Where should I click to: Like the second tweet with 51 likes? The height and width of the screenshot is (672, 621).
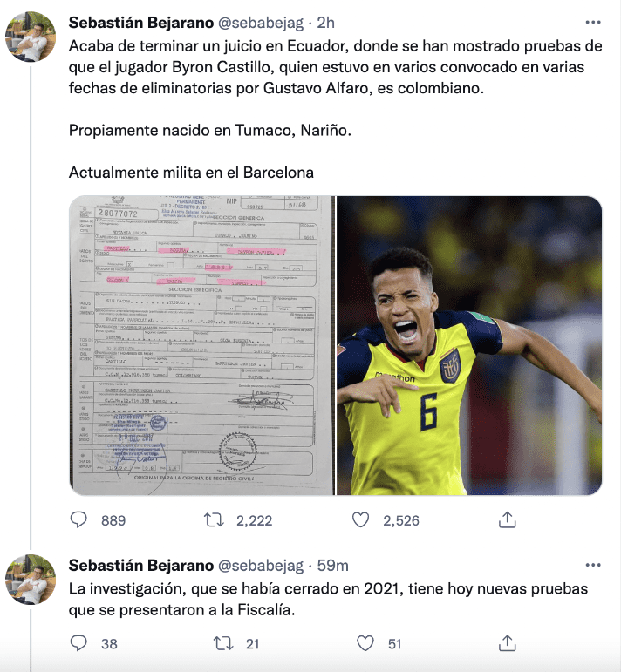tap(365, 643)
